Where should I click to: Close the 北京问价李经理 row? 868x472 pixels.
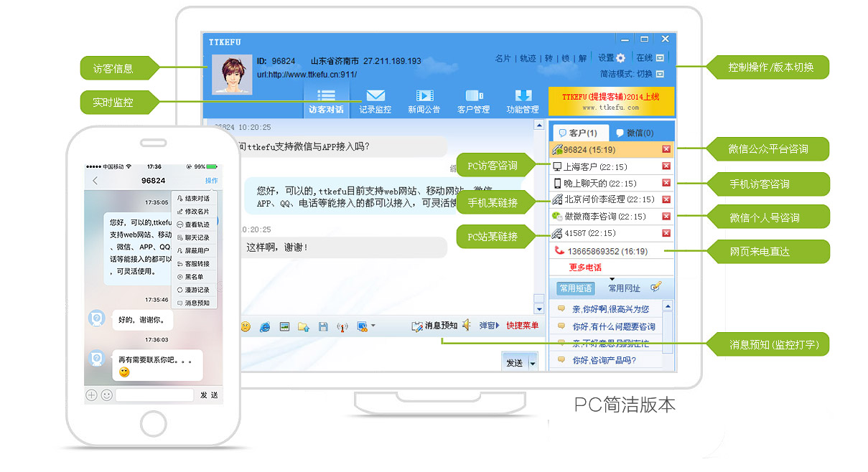click(x=666, y=199)
